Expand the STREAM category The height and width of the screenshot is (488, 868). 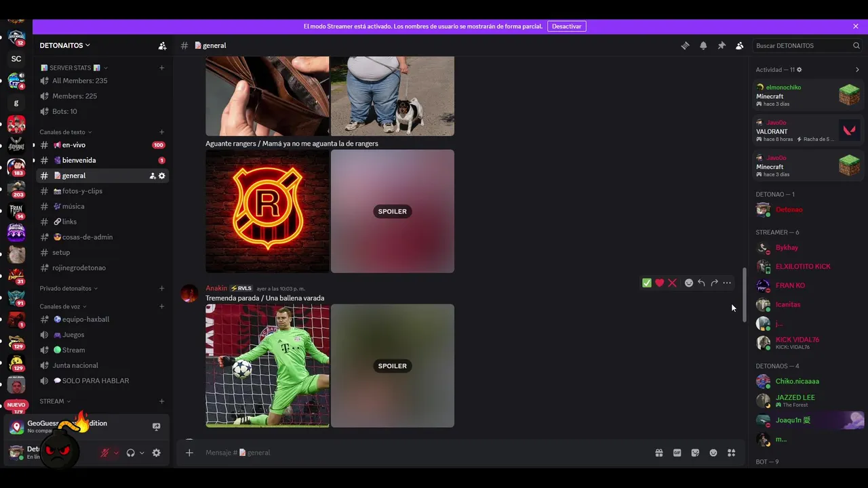(x=55, y=401)
